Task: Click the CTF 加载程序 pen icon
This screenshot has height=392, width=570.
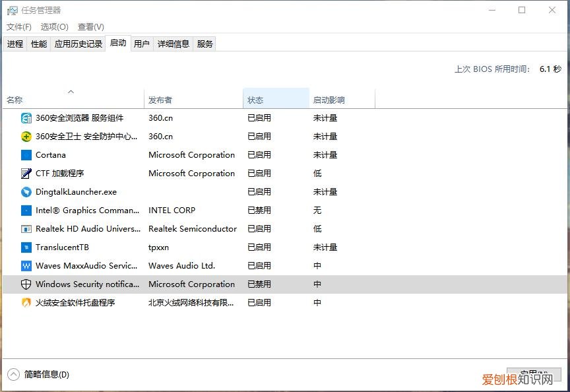Action: click(x=26, y=174)
